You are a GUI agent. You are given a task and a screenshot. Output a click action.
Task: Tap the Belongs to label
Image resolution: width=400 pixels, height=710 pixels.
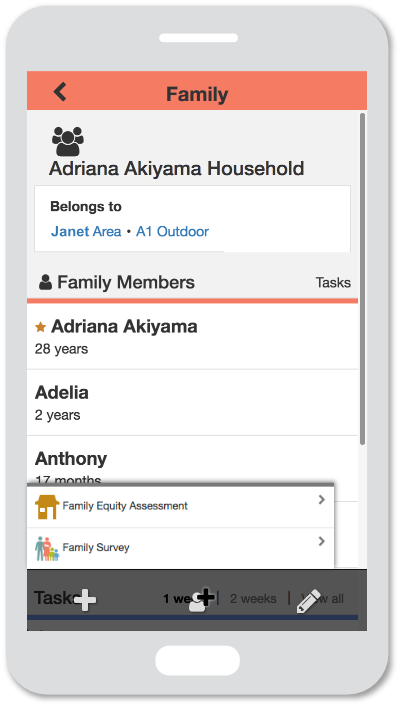point(86,206)
